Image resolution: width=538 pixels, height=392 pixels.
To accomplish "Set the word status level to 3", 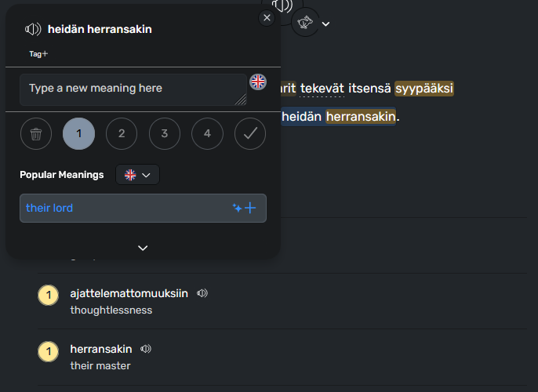I will click(x=165, y=134).
